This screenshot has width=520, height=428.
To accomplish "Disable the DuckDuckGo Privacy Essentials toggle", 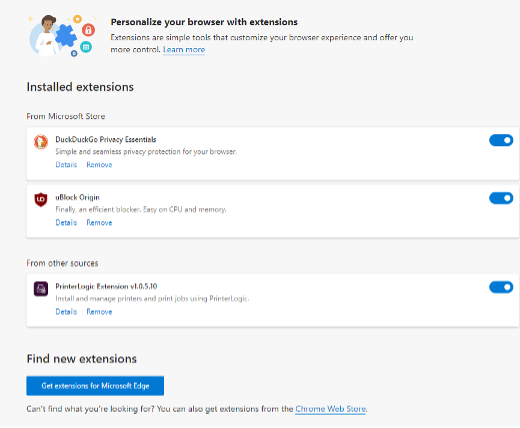I will [x=501, y=140].
